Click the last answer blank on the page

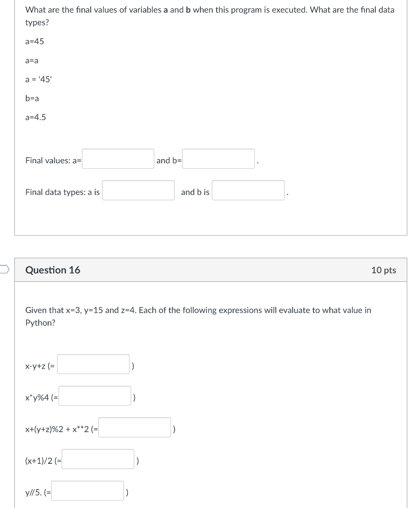click(87, 490)
